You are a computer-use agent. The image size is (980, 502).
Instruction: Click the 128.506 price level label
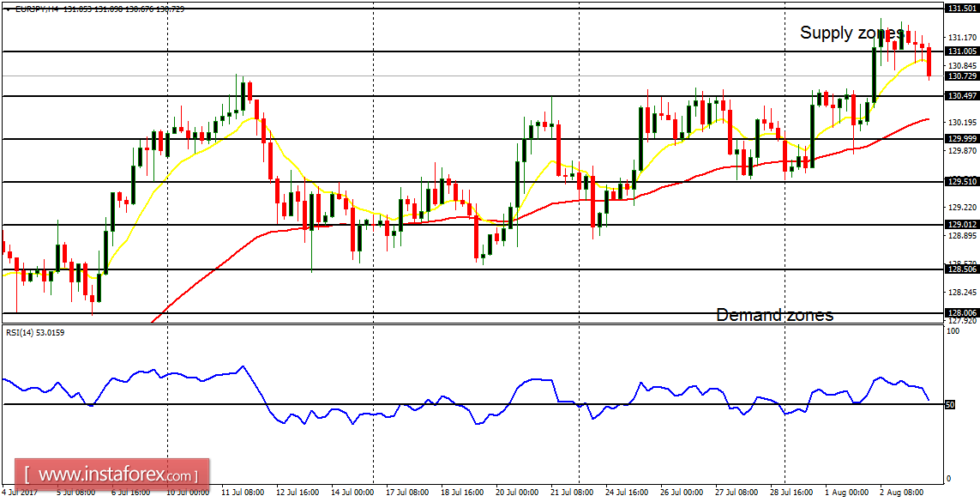tap(962, 269)
